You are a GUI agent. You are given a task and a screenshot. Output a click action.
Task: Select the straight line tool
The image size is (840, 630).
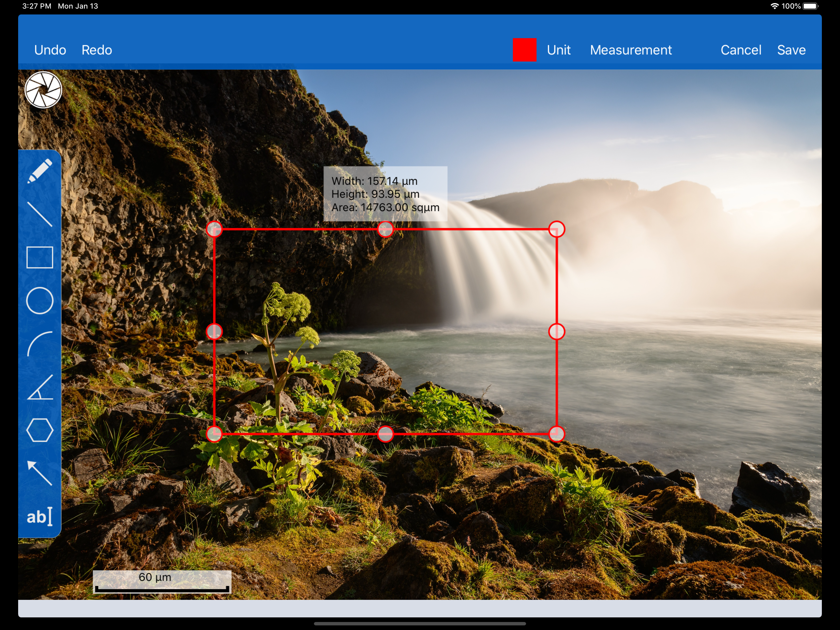(x=39, y=214)
